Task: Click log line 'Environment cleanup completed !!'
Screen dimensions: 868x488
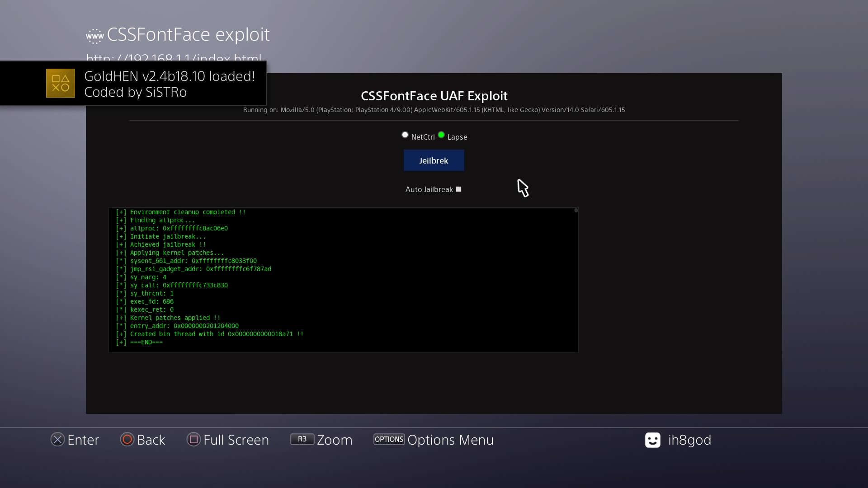Action: 181,212
